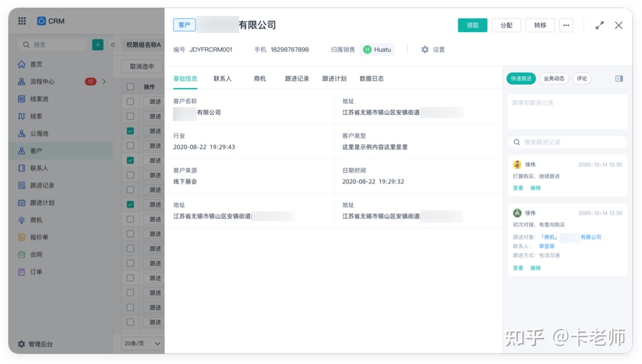The height and width of the screenshot is (364, 642).
Task: Switch to the 跟进记录 tab
Action: [296, 78]
